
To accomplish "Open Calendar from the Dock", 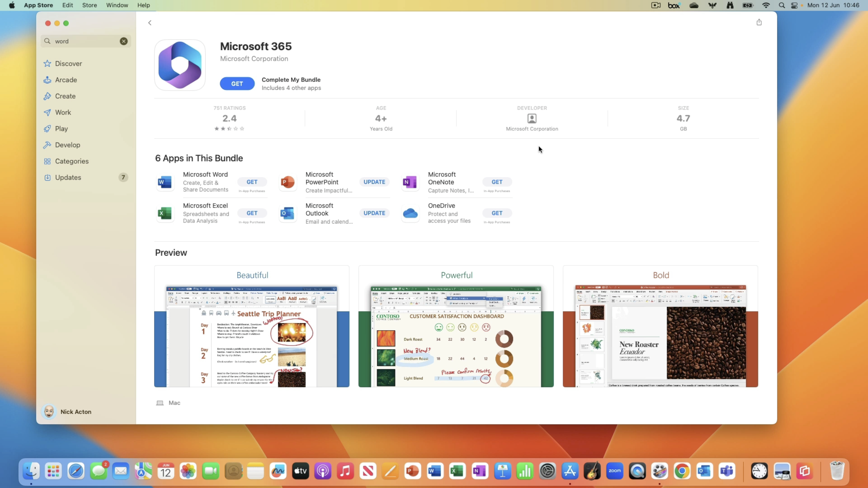I will (166, 471).
